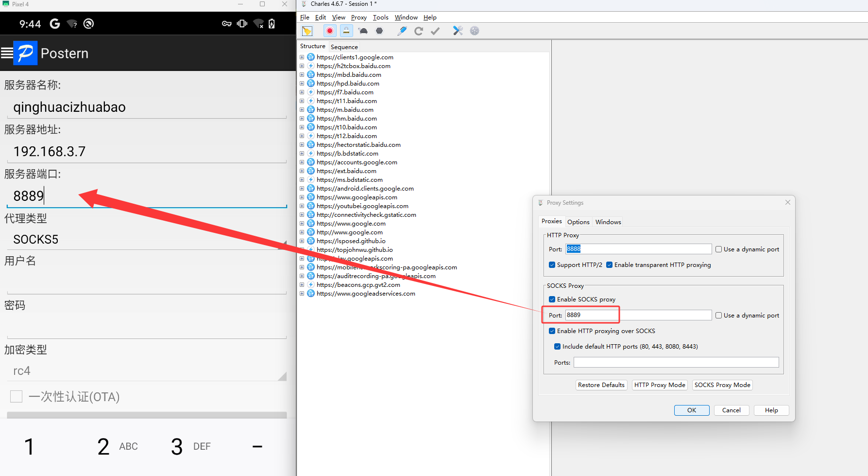Toggle HTTP Proxy Use a dynamic port checkbox
The image size is (868, 476).
click(719, 249)
